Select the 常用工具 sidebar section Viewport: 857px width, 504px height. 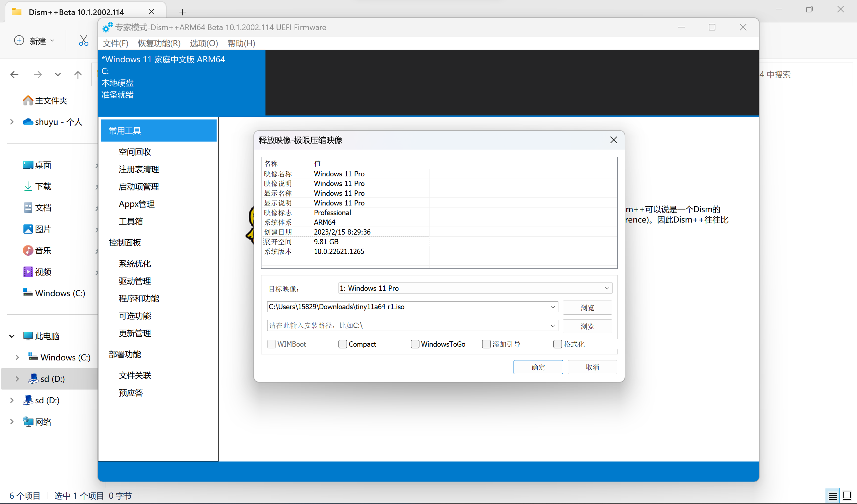[x=158, y=131]
